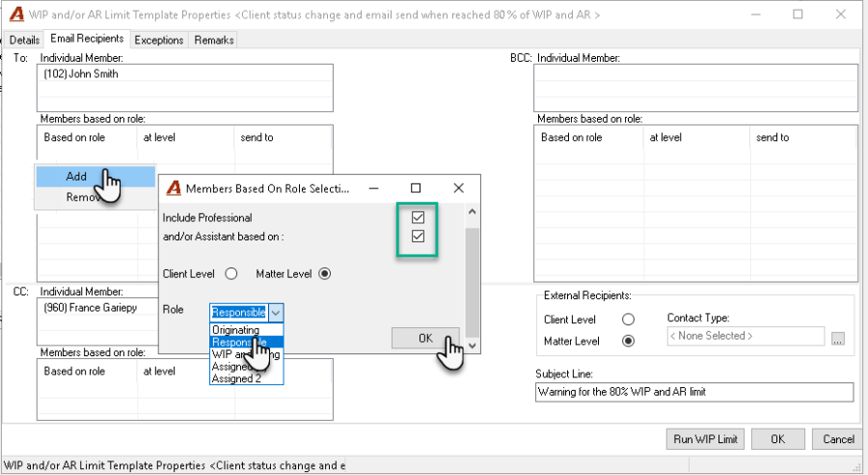868x475 pixels.
Task: Open Contact Type browse ellipsis button
Action: [x=837, y=338]
